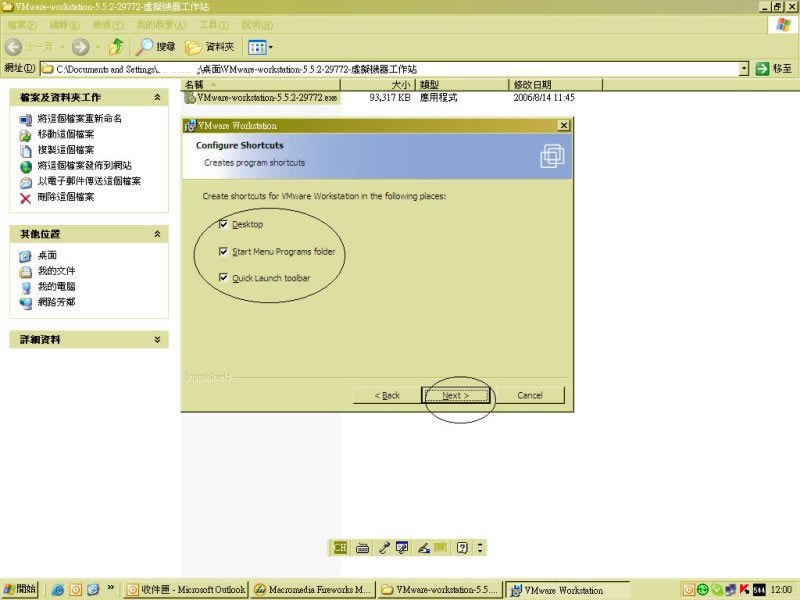Click the file size 93,317 KB
The height and width of the screenshot is (600, 800).
tap(390, 97)
